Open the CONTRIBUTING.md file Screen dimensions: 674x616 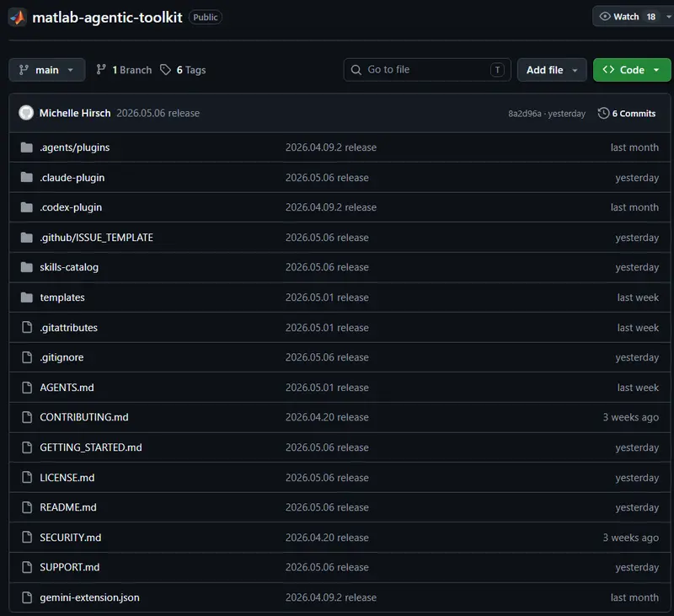(83, 417)
